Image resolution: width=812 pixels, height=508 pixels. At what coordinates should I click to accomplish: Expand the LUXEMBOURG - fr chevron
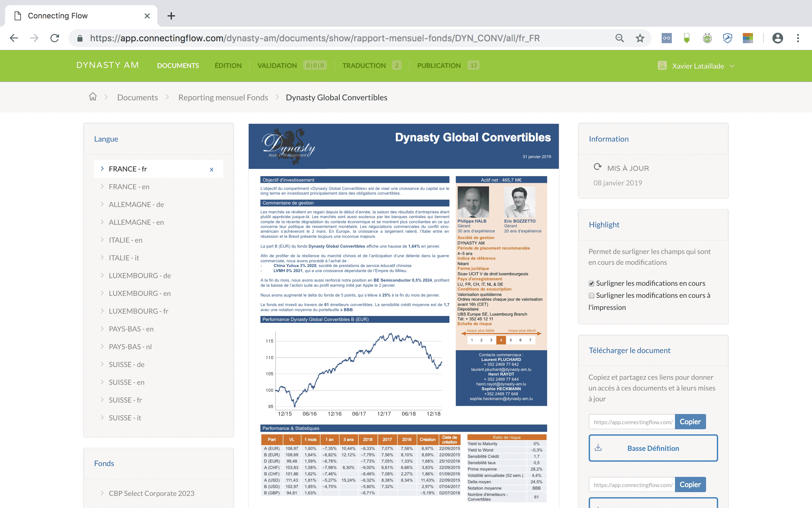102,311
